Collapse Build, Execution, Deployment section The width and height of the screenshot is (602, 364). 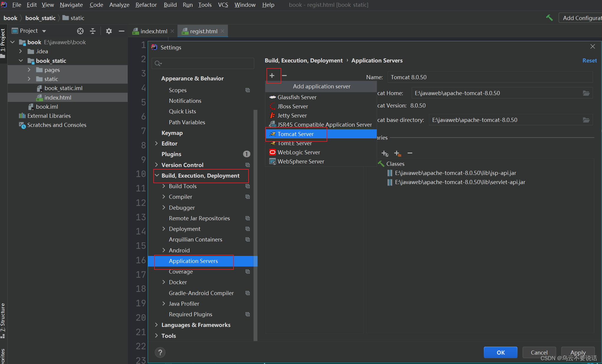tap(157, 176)
